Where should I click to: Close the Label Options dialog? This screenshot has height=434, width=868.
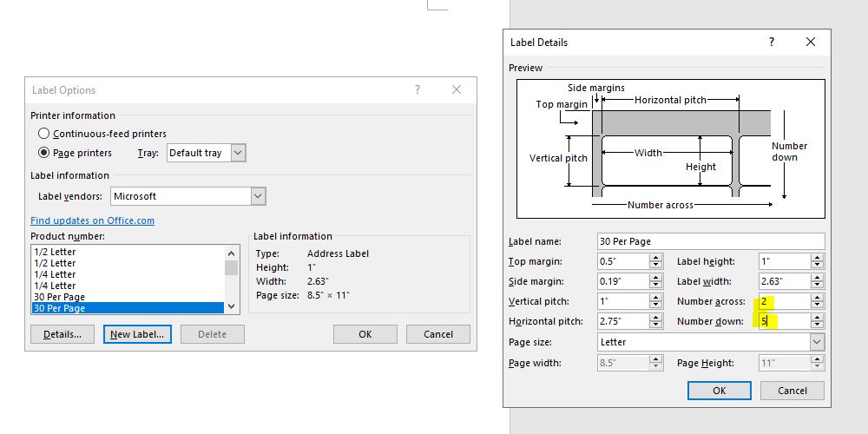click(457, 89)
